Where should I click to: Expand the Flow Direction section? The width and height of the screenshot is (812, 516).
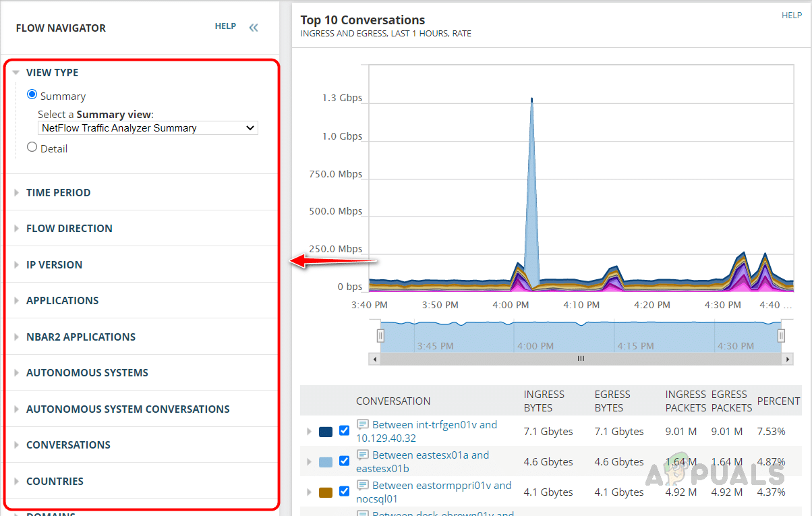69,228
